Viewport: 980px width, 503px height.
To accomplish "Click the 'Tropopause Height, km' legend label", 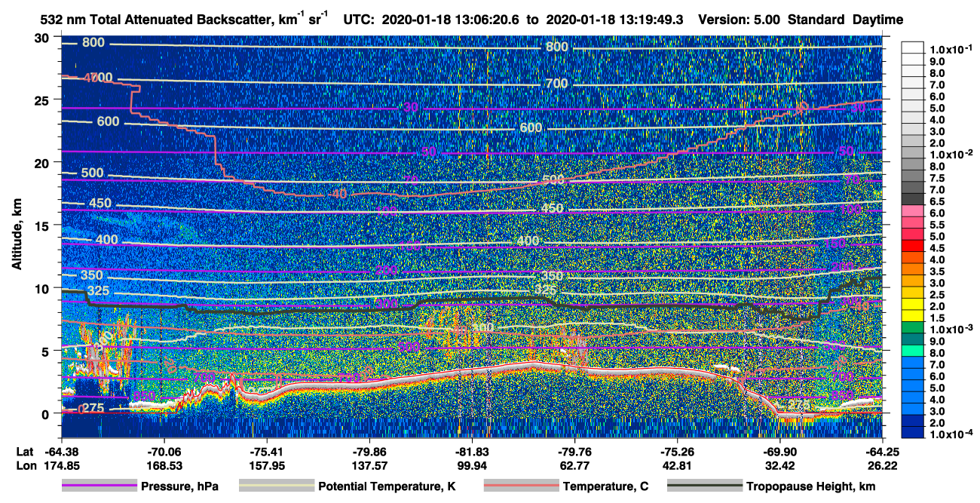I will pyautogui.click(x=811, y=487).
